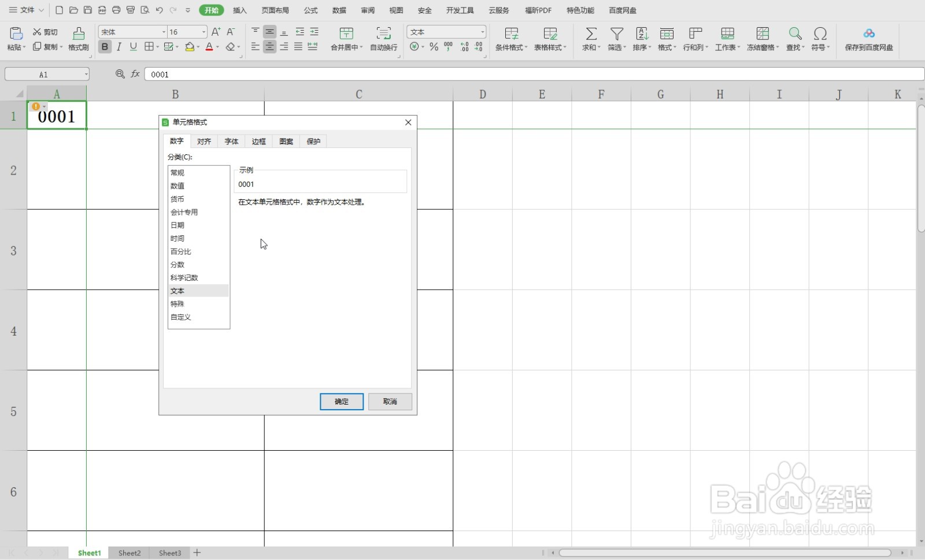Click the auto wrap (自动换行) icon
925x560 pixels.
coord(384,34)
